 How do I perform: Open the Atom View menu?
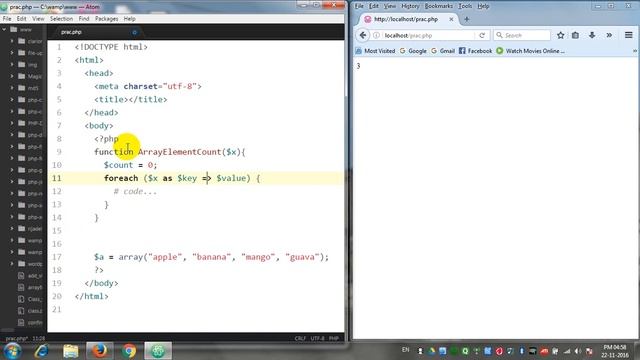38,19
